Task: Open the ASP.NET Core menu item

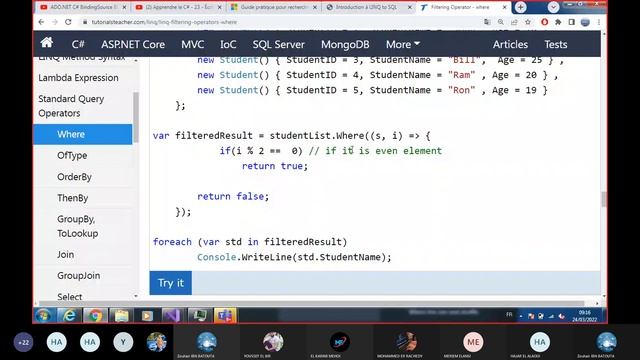Action: (x=133, y=44)
